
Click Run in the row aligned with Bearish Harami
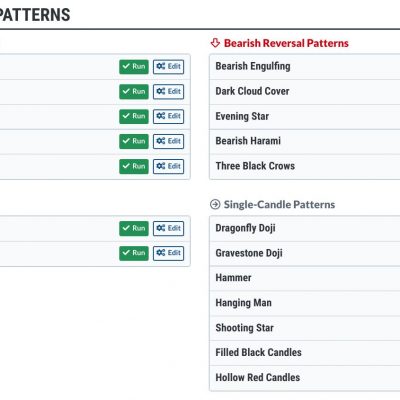tap(134, 141)
